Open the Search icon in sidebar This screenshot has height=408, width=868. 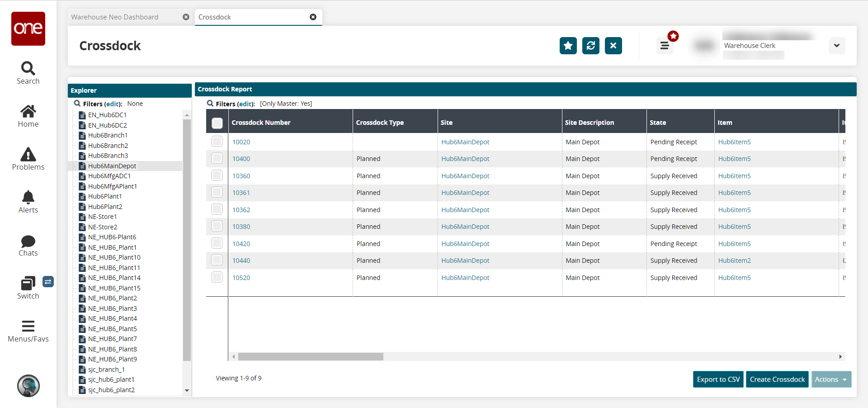pyautogui.click(x=28, y=73)
